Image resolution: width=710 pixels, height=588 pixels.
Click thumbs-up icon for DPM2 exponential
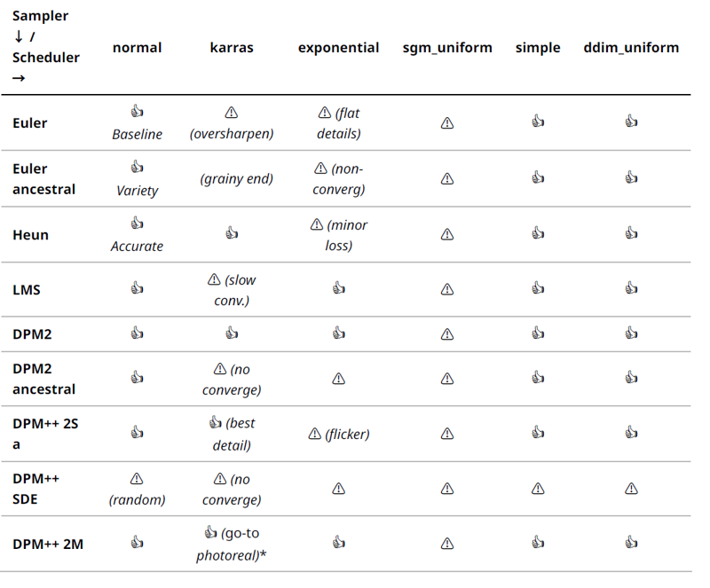pyautogui.click(x=339, y=333)
